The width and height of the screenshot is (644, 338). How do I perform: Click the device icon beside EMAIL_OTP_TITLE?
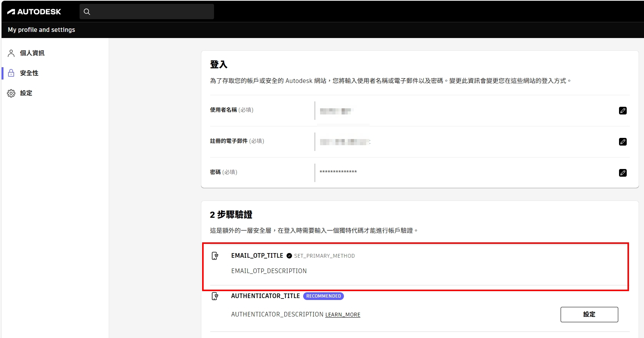[215, 256]
